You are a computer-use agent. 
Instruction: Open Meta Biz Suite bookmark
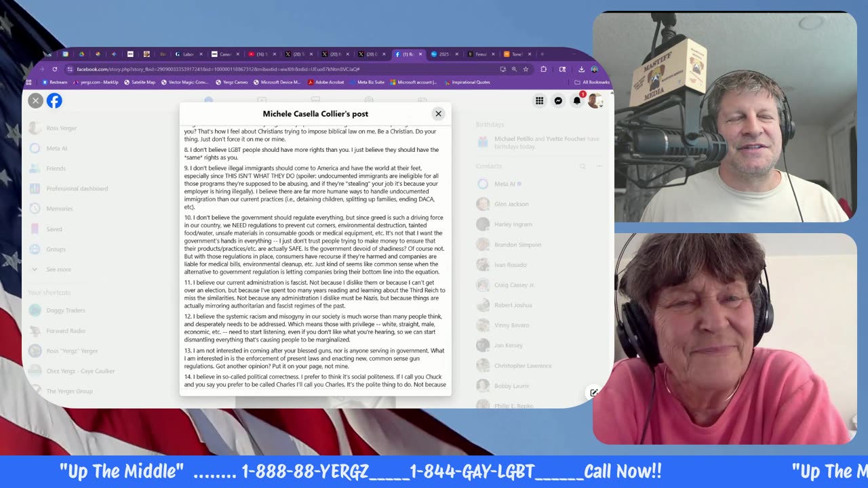pyautogui.click(x=367, y=82)
